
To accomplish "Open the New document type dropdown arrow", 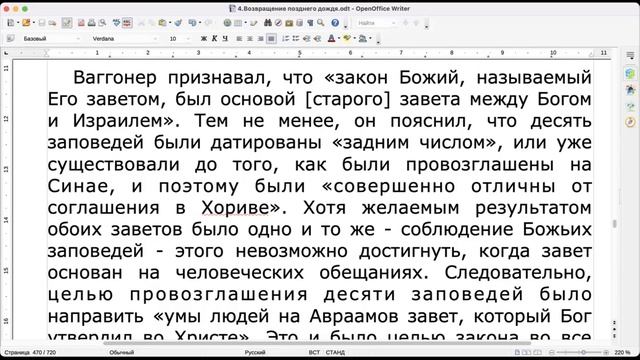I will tap(18, 23).
